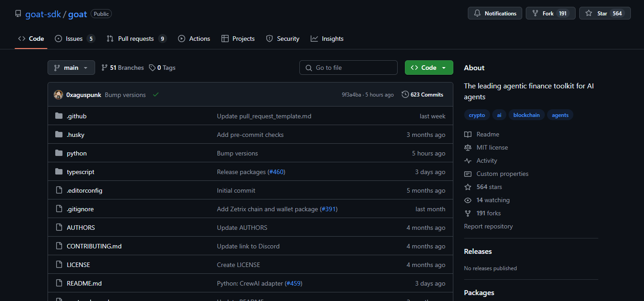
Task: Click the Star icon in header
Action: point(589,14)
